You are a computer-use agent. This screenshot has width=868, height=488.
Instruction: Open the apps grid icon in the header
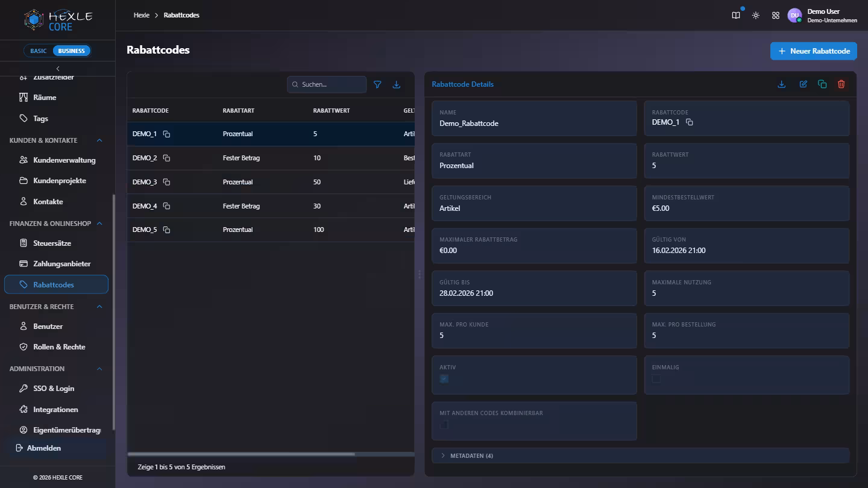(x=776, y=16)
